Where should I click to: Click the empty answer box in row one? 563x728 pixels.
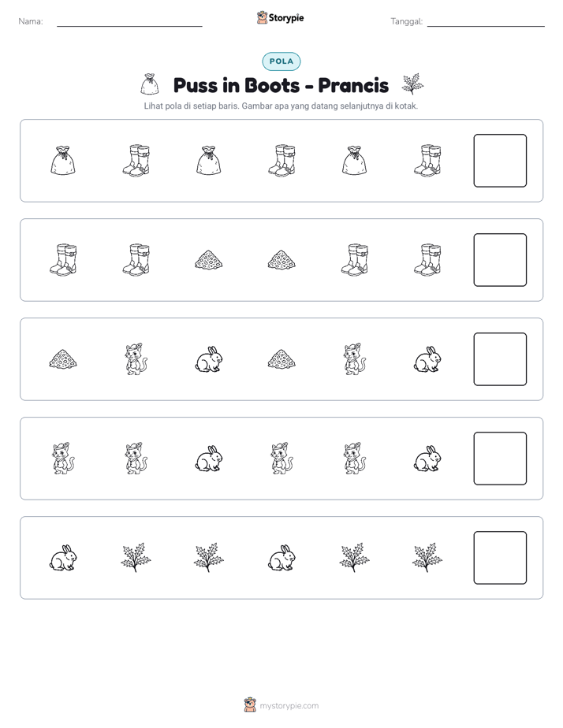[x=500, y=161]
